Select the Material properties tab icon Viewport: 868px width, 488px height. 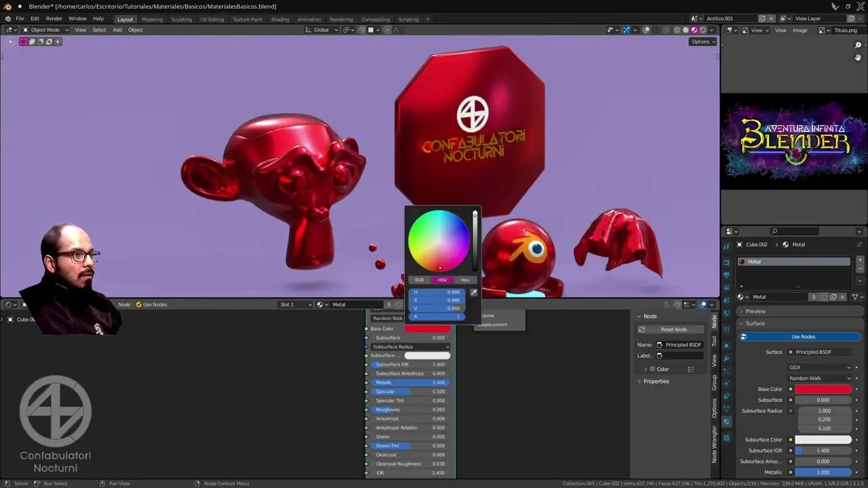click(726, 422)
